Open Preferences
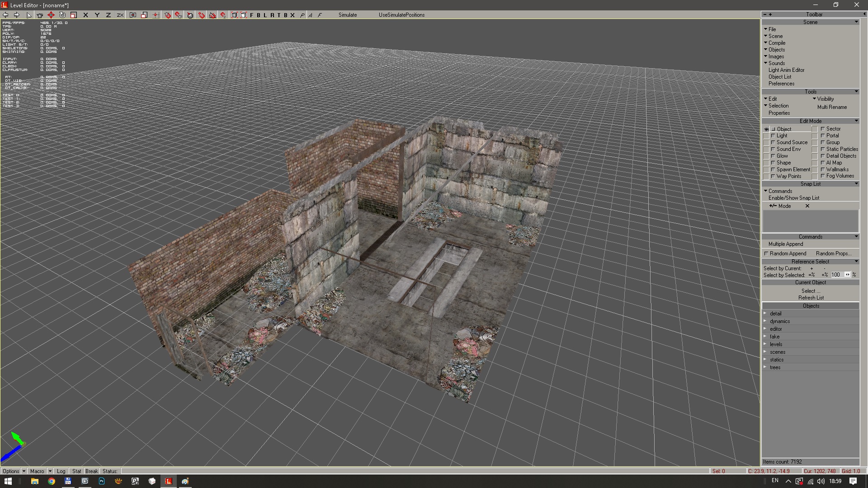Screen dimensions: 868x488 pos(781,84)
